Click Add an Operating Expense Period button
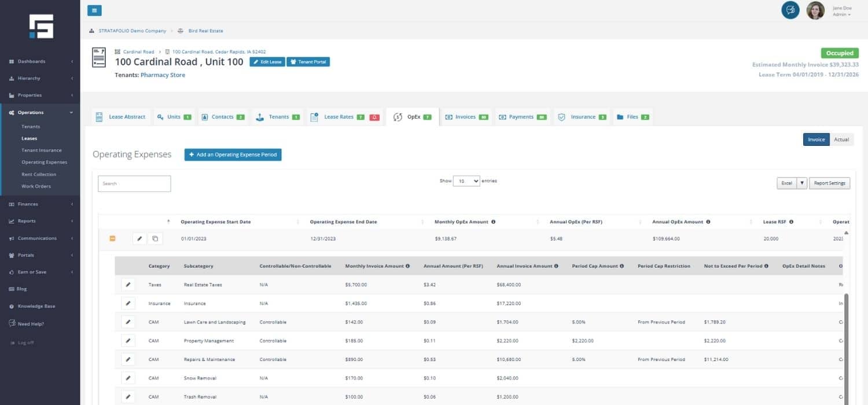This screenshot has width=868, height=405. pos(233,154)
